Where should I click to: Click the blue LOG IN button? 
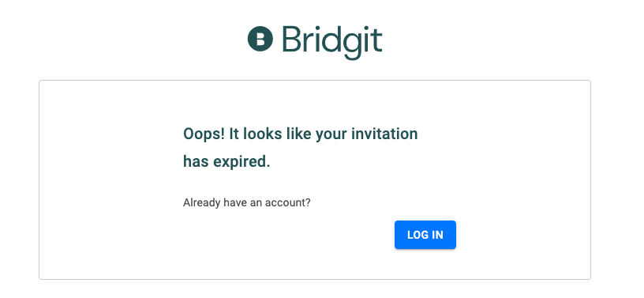point(425,235)
